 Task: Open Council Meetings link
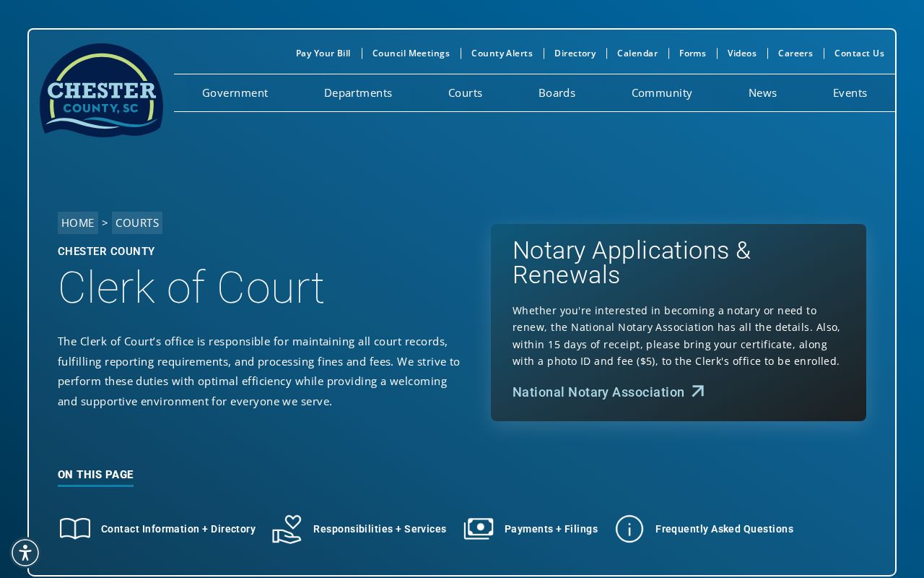[x=411, y=53]
